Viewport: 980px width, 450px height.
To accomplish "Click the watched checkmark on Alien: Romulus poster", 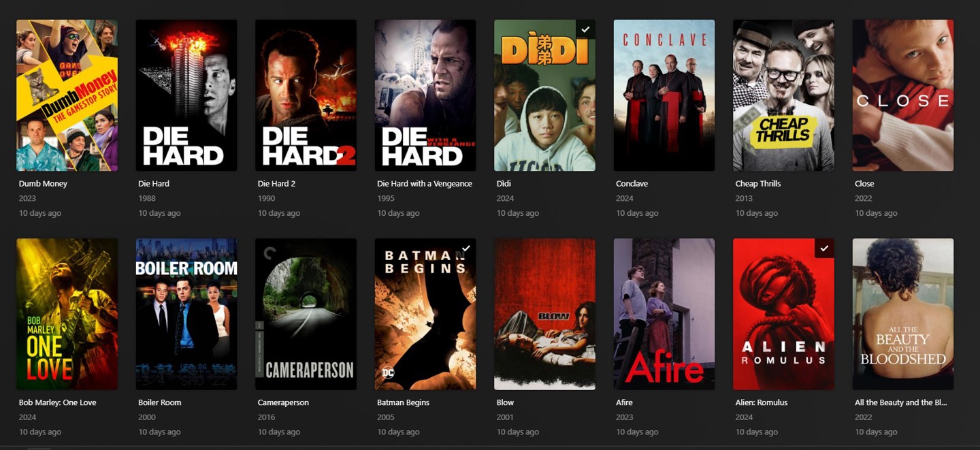I will (824, 248).
